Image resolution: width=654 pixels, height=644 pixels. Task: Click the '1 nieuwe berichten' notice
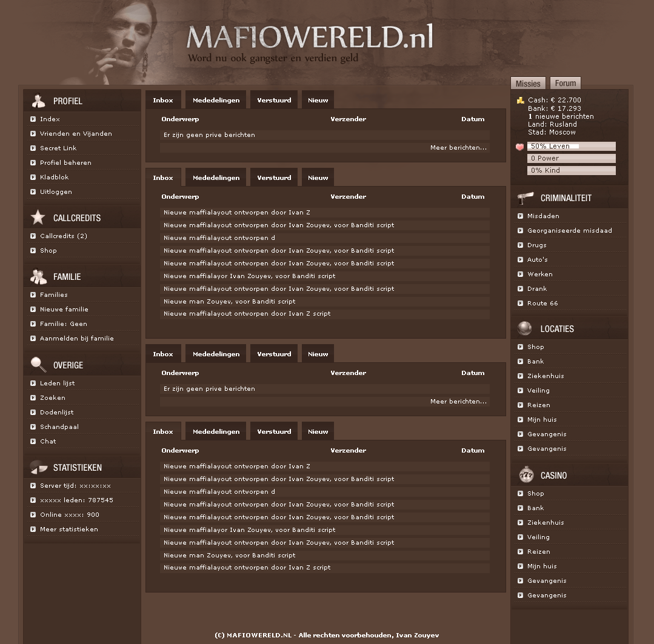click(561, 117)
